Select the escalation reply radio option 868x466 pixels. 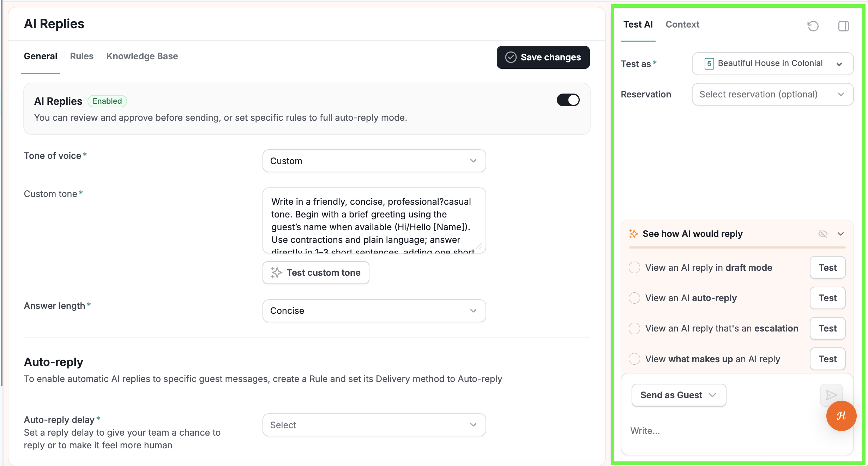(x=634, y=328)
